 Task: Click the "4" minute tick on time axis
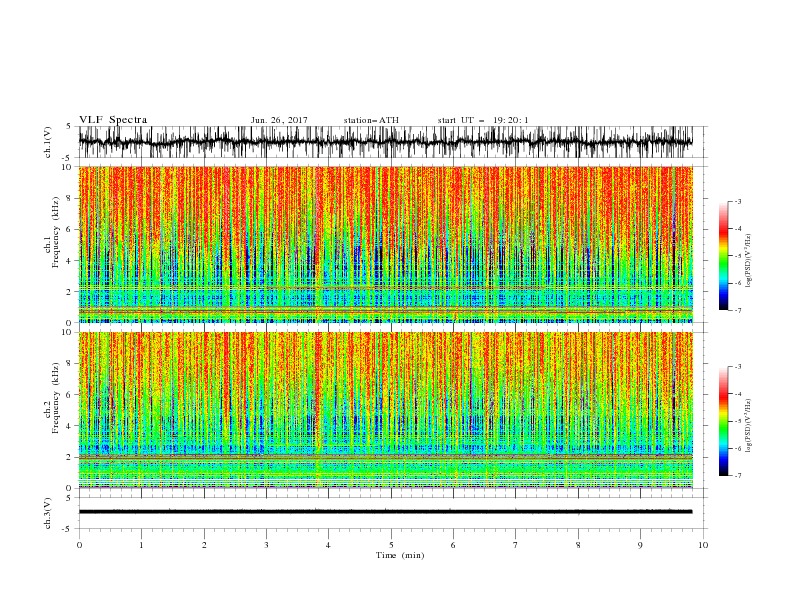coord(329,545)
